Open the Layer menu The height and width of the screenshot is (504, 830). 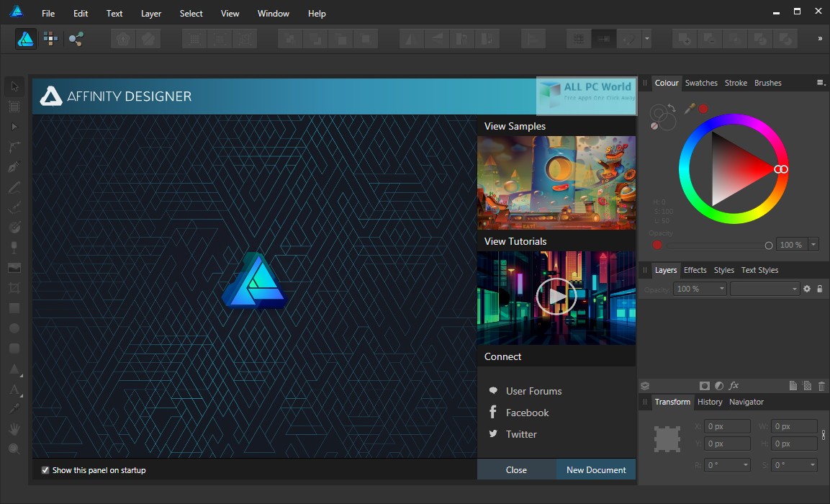tap(151, 13)
